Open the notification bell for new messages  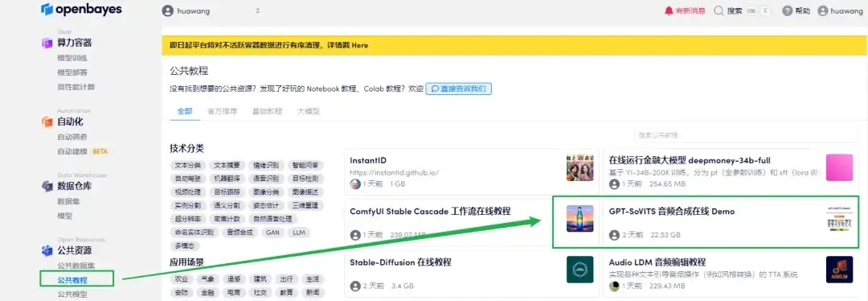(x=669, y=10)
